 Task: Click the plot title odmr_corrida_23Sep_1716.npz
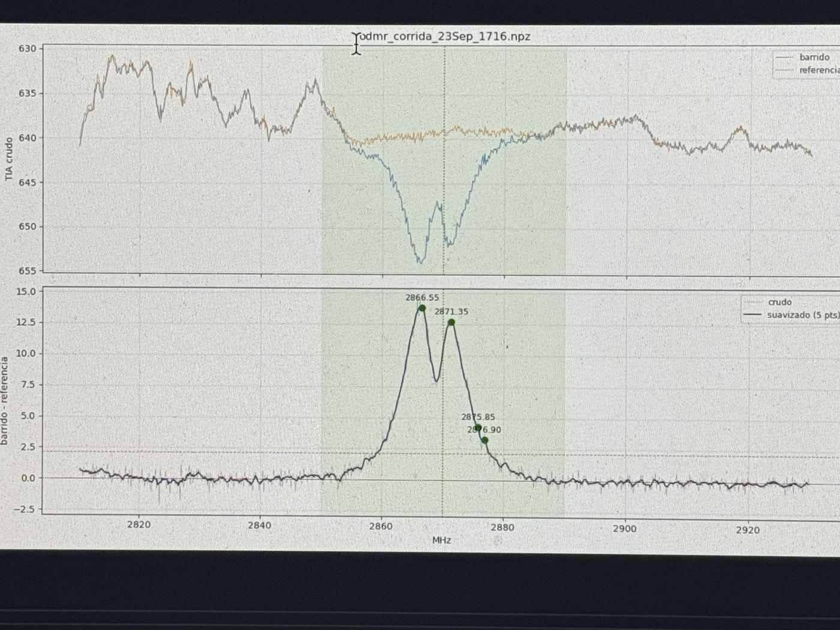(x=445, y=37)
